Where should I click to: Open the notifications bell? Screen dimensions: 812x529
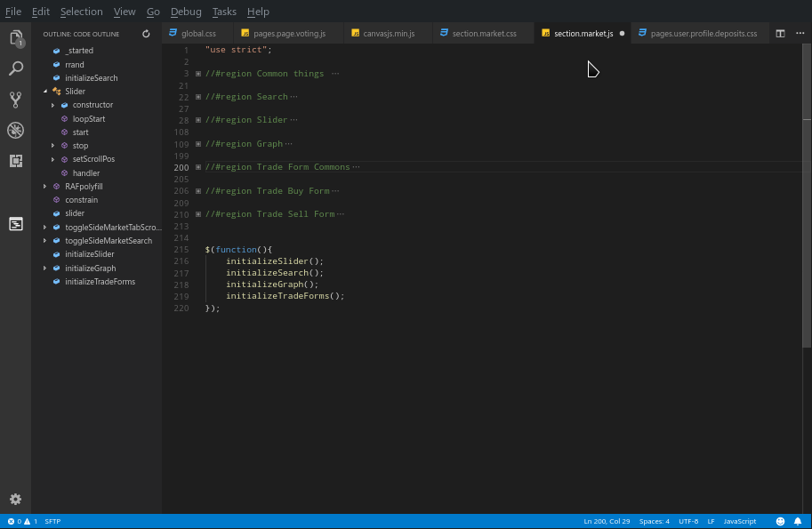[x=800, y=521]
